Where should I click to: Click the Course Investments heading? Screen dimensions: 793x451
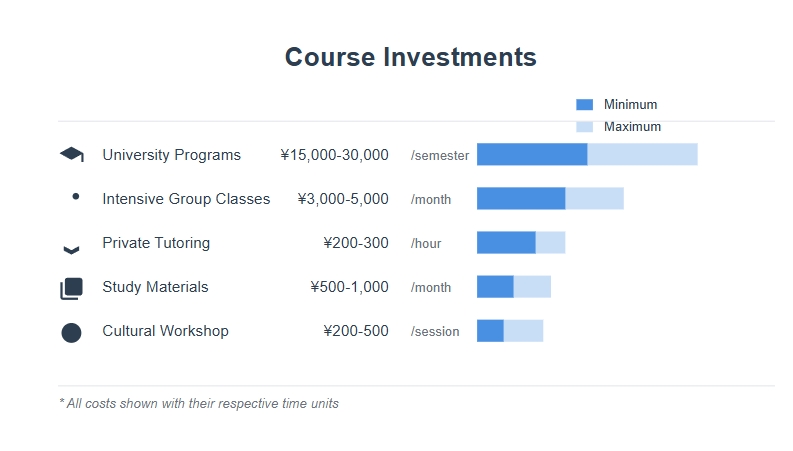click(x=411, y=57)
